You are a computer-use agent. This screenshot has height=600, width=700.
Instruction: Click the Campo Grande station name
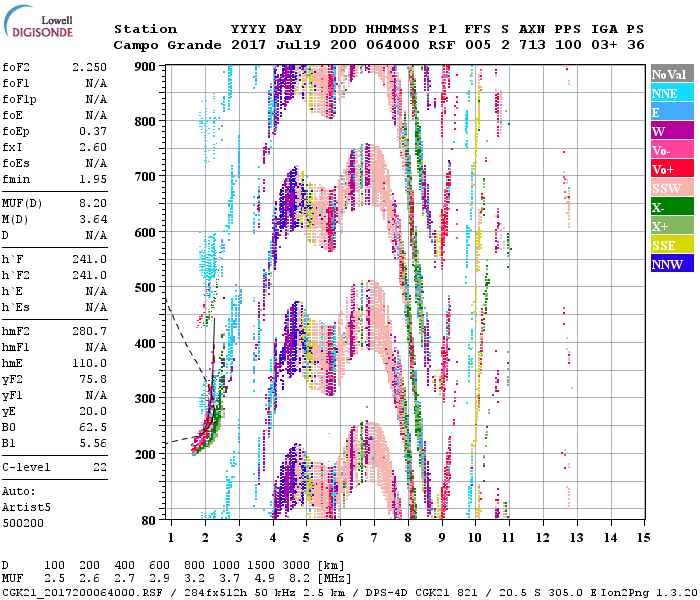[x=163, y=45]
